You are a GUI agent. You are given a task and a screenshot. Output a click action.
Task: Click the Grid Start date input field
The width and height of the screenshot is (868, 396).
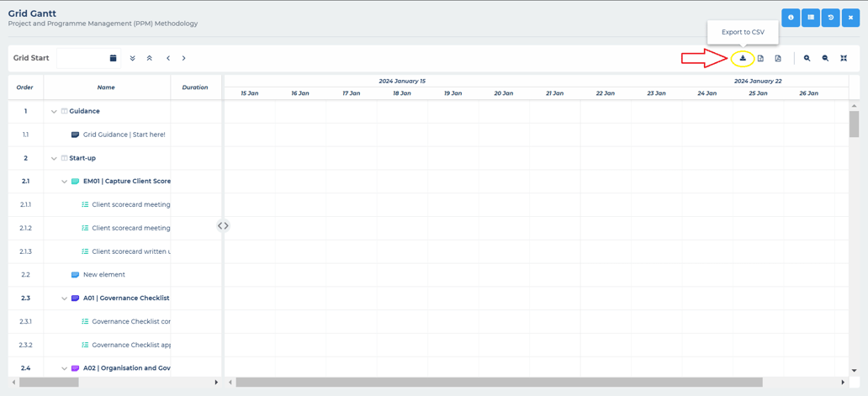coord(83,58)
